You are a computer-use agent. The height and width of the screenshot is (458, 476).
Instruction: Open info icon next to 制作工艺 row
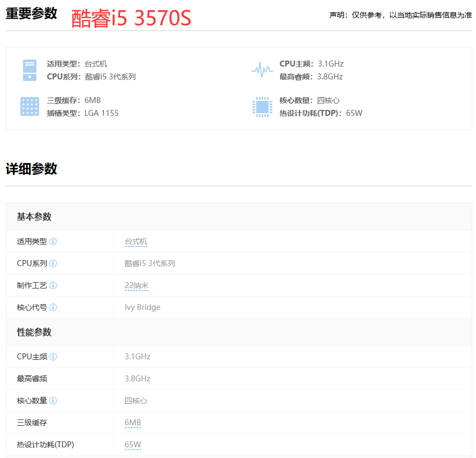pos(53,285)
